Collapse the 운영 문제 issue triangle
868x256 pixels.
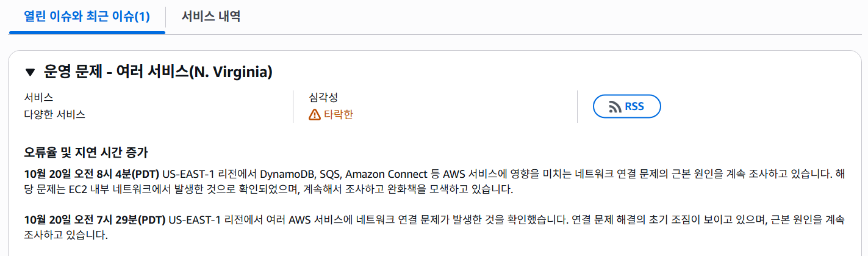pos(30,73)
